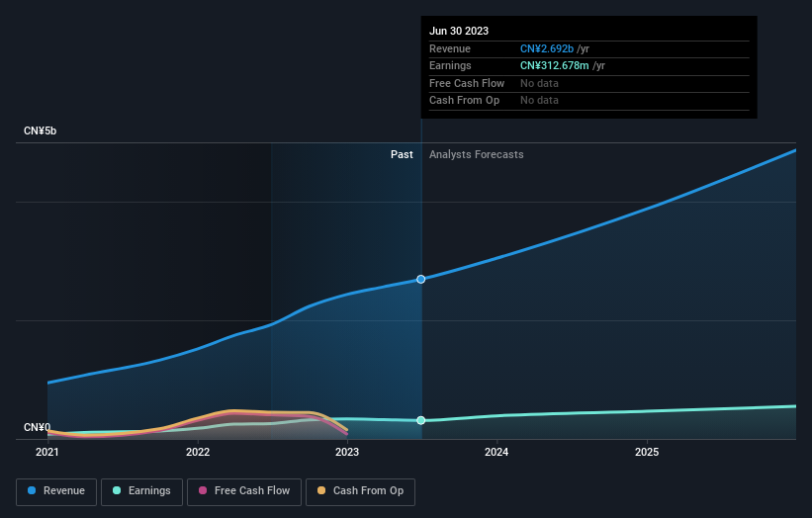Click the tooltip date 'Jun 30 2023'
812x518 pixels.
tap(459, 31)
